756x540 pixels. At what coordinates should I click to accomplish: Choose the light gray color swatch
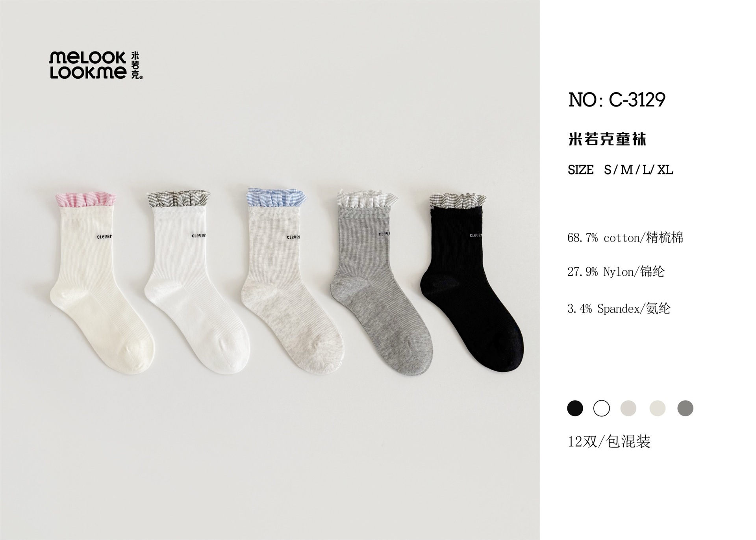click(x=628, y=408)
